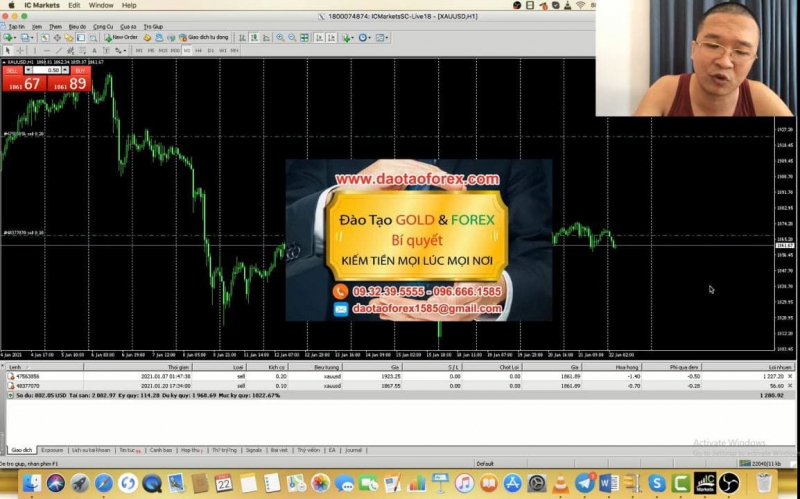Open Telegram from the Dock
The width and height of the screenshot is (800, 499).
point(584,483)
